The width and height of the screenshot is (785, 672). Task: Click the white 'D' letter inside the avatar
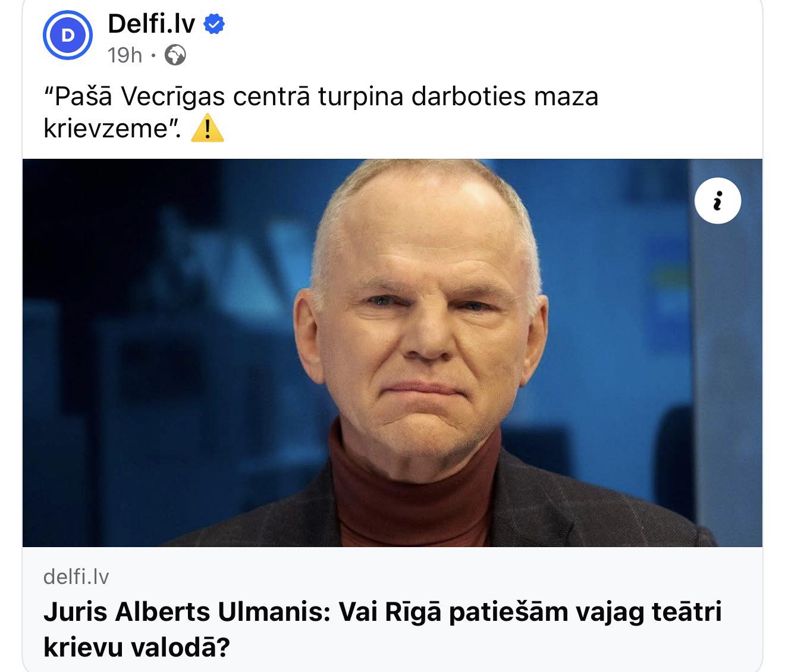coord(68,36)
